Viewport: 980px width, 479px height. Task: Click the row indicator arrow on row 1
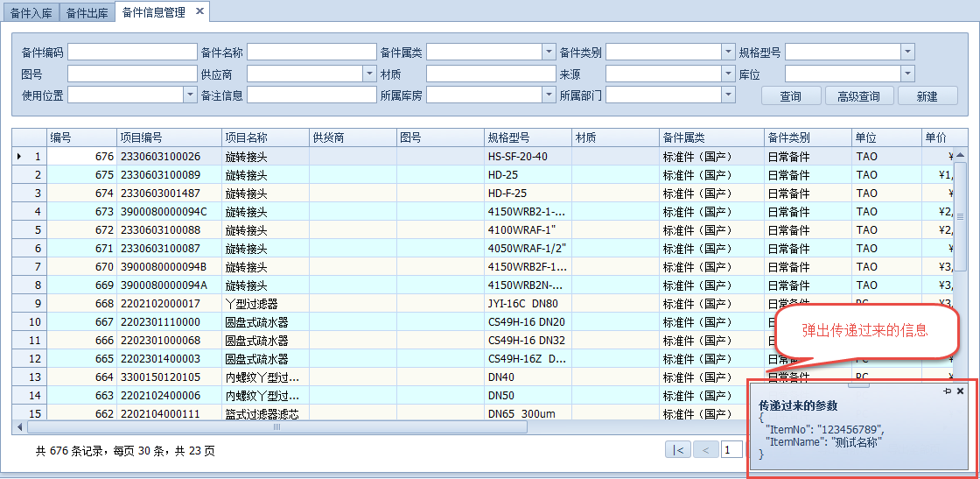(19, 157)
